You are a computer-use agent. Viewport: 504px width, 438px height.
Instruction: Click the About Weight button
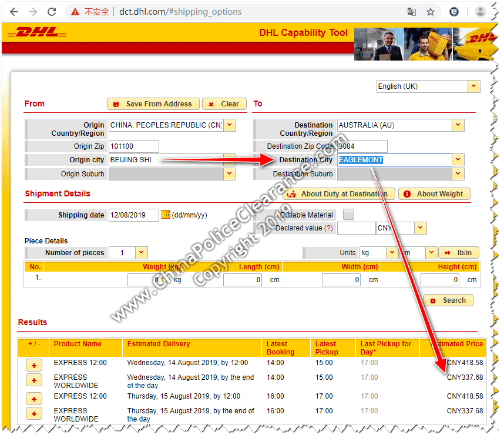434,194
